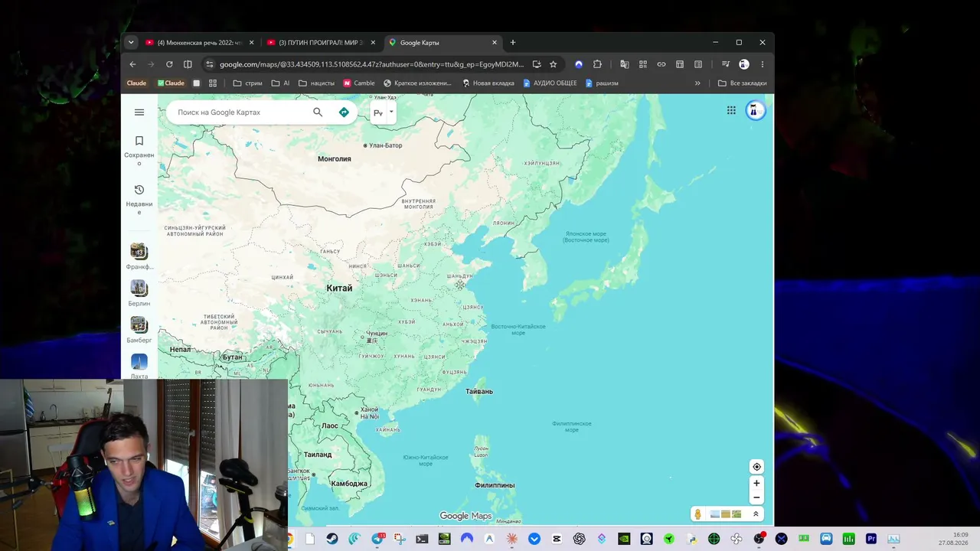Open the Saved places bookmark icon
This screenshot has width=980, height=551.
pos(139,141)
